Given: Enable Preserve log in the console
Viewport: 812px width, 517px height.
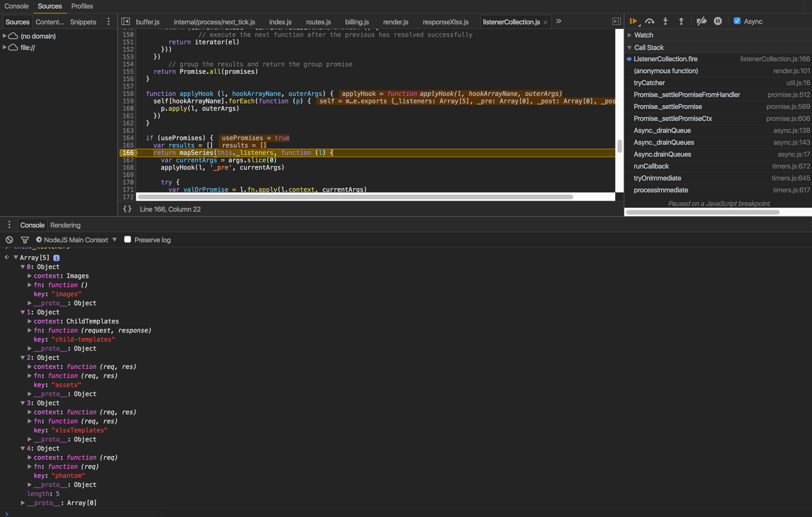Looking at the screenshot, I should coord(128,239).
